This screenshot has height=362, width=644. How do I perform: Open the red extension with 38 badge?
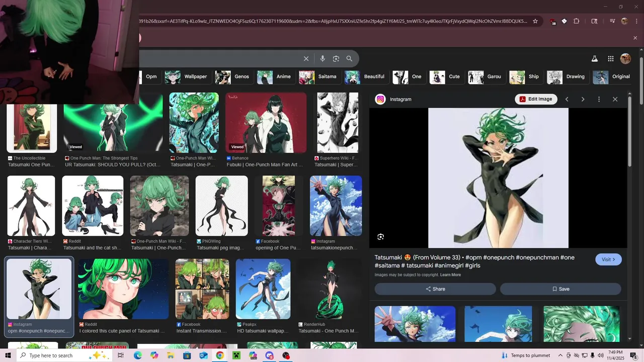553,22
